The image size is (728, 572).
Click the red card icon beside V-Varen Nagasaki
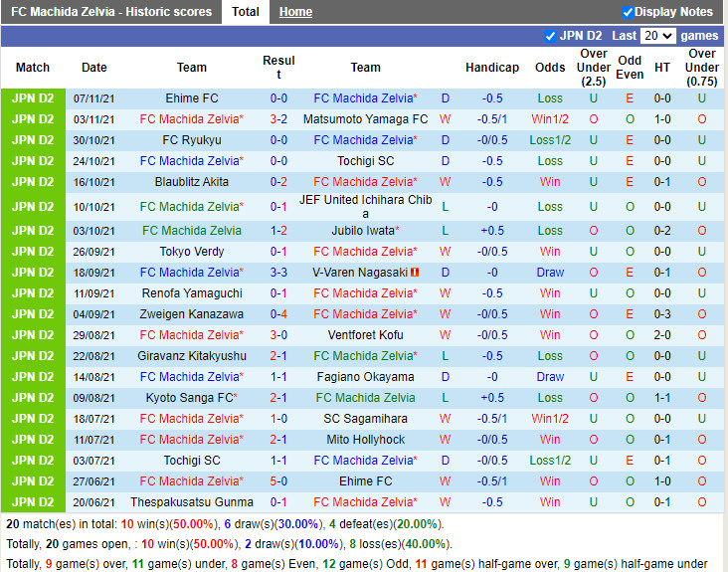click(x=415, y=272)
